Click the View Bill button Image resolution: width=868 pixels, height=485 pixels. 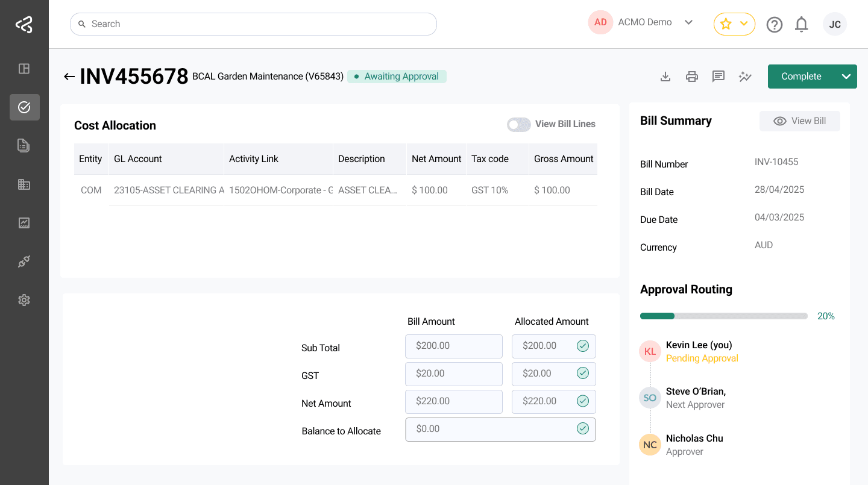tap(800, 120)
